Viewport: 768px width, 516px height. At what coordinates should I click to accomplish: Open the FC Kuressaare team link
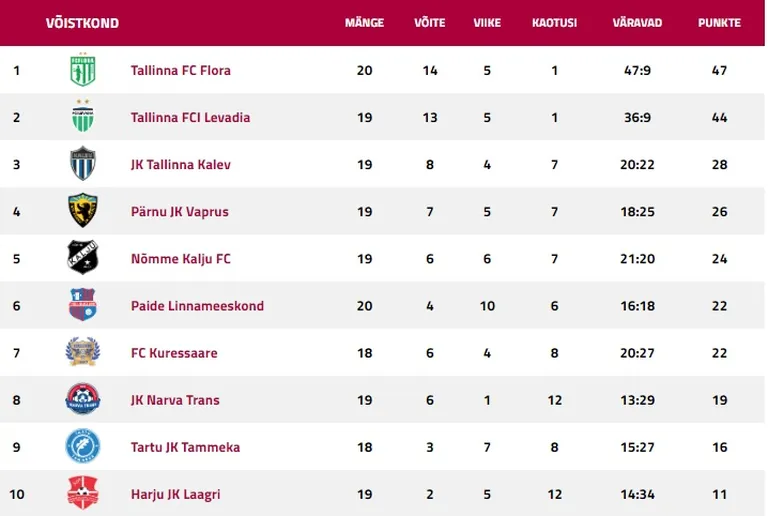point(174,353)
